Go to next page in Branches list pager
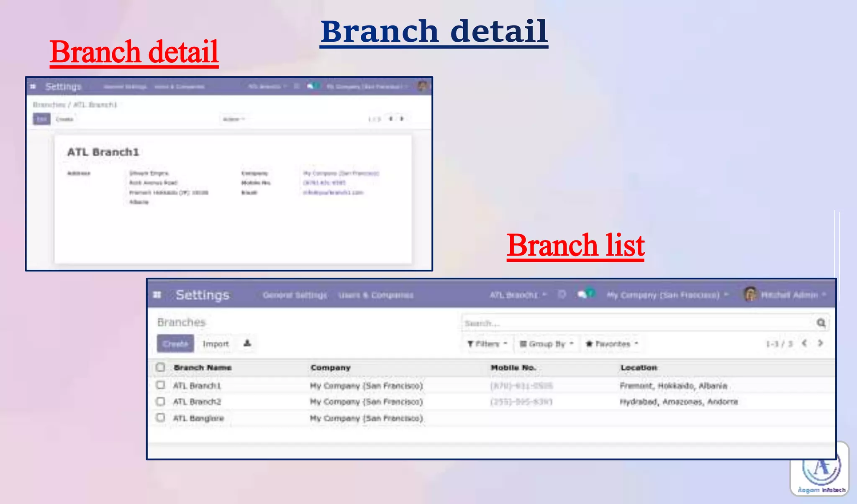The image size is (857, 504). 820,343
